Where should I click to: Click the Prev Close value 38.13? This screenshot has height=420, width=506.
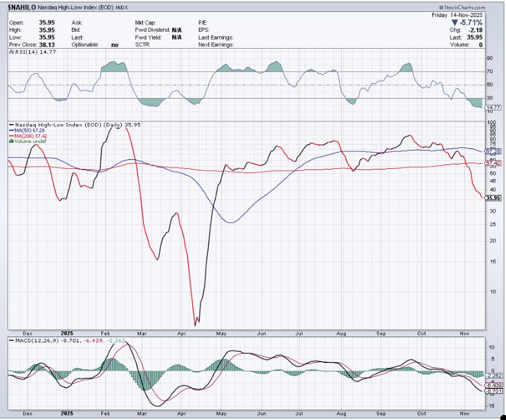click(47, 45)
